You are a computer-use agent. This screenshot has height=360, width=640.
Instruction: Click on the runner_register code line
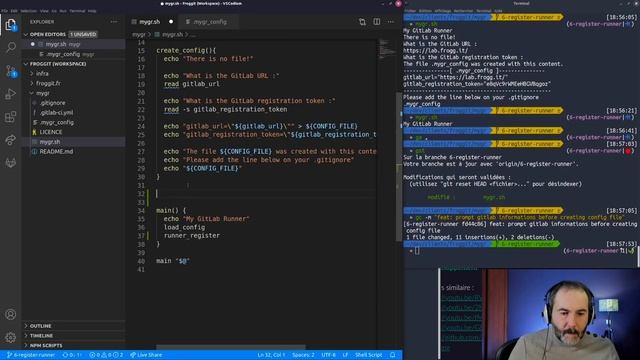click(x=192, y=236)
